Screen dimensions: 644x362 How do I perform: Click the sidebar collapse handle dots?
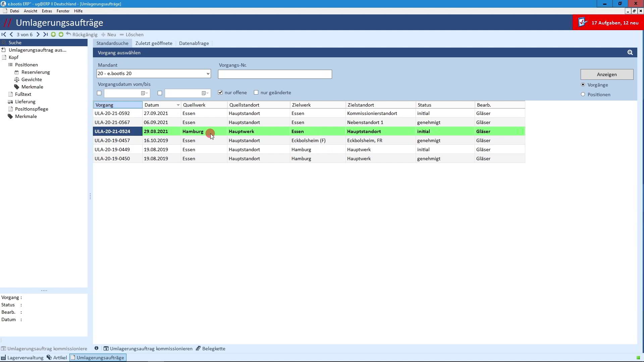pyautogui.click(x=90, y=196)
